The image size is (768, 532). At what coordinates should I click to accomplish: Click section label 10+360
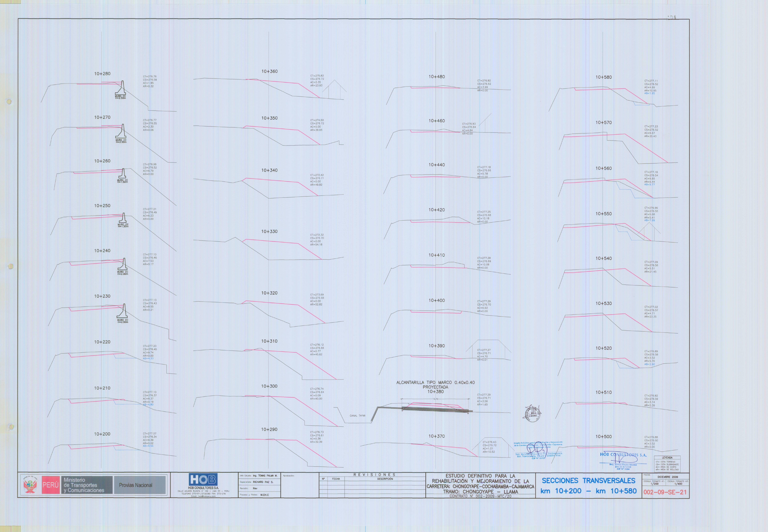click(x=269, y=71)
